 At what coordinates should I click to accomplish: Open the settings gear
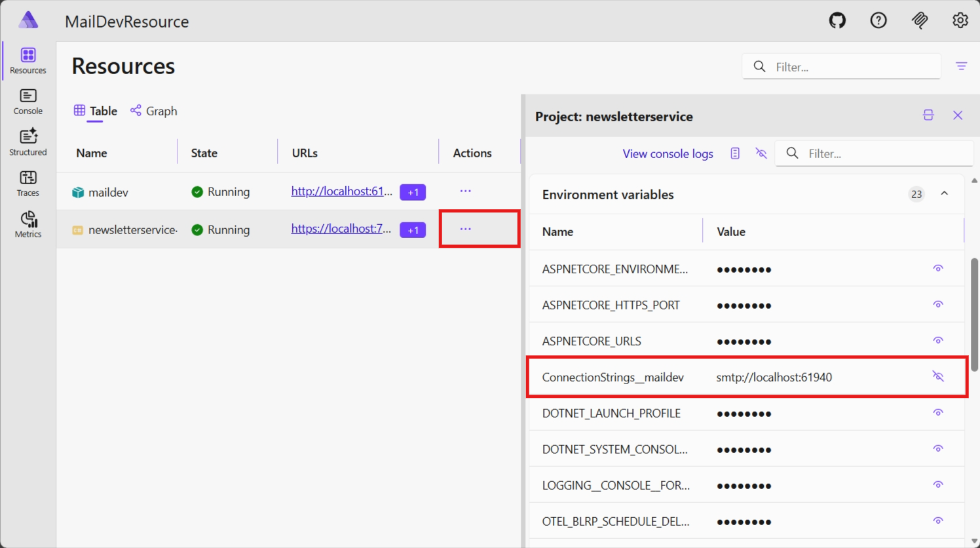pyautogui.click(x=960, y=20)
